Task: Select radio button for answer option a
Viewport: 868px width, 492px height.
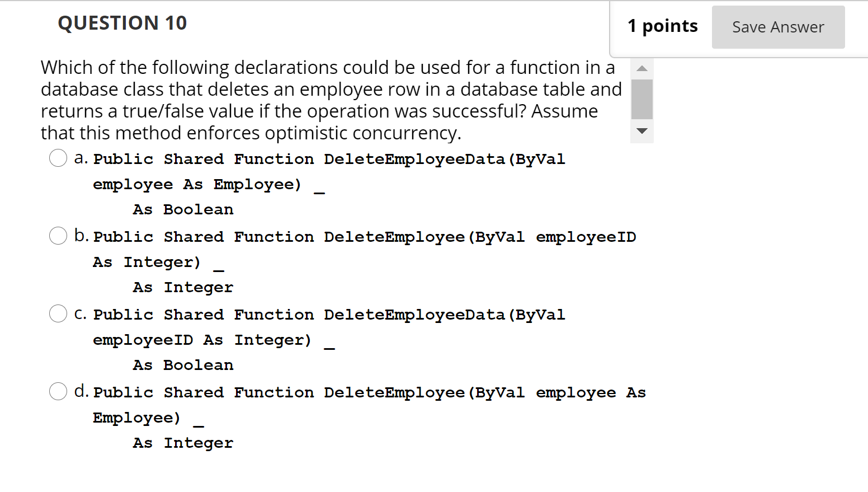Action: pyautogui.click(x=58, y=158)
